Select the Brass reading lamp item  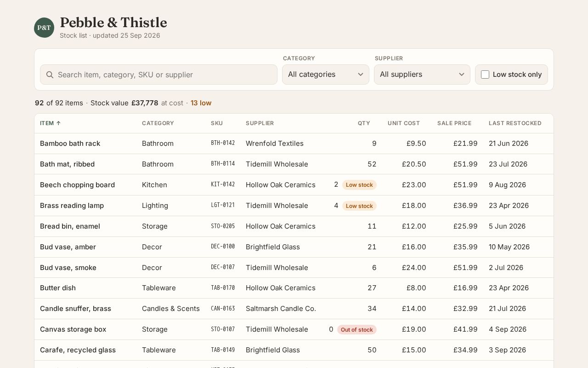point(72,206)
